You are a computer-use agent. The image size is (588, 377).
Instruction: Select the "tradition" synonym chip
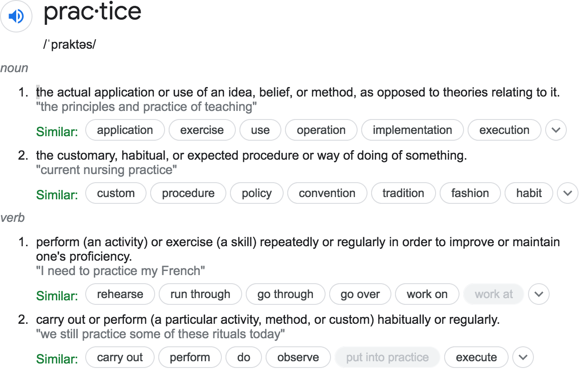pos(403,193)
